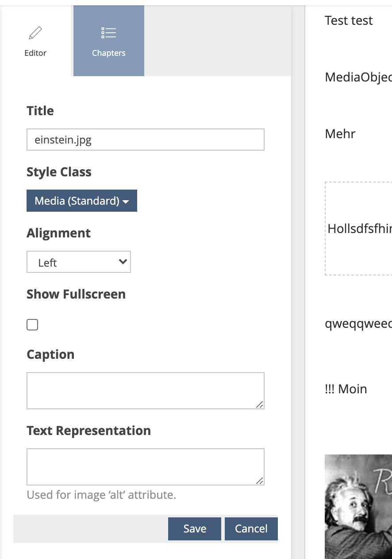Click the "Mehr" paragraph text

point(340,134)
